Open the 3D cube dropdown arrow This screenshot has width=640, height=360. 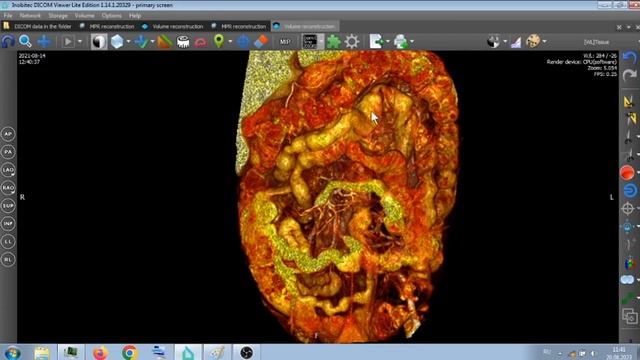pyautogui.click(x=128, y=42)
